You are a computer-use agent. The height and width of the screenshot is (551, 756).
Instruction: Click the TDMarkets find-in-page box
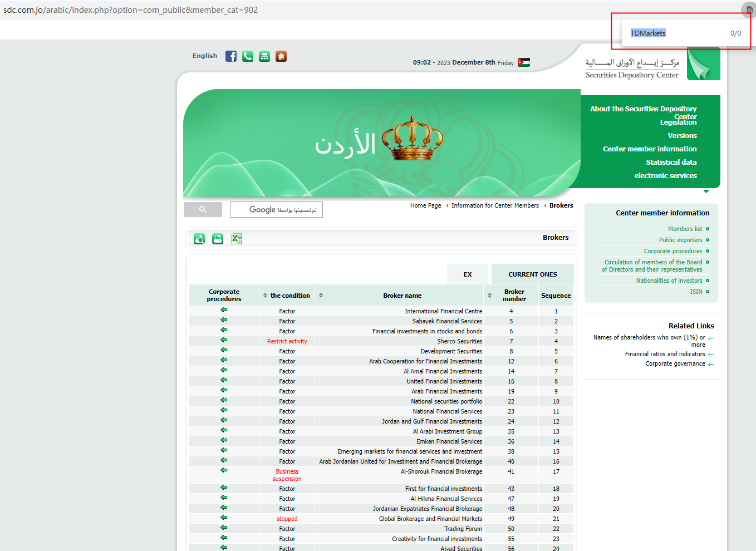coord(674,33)
